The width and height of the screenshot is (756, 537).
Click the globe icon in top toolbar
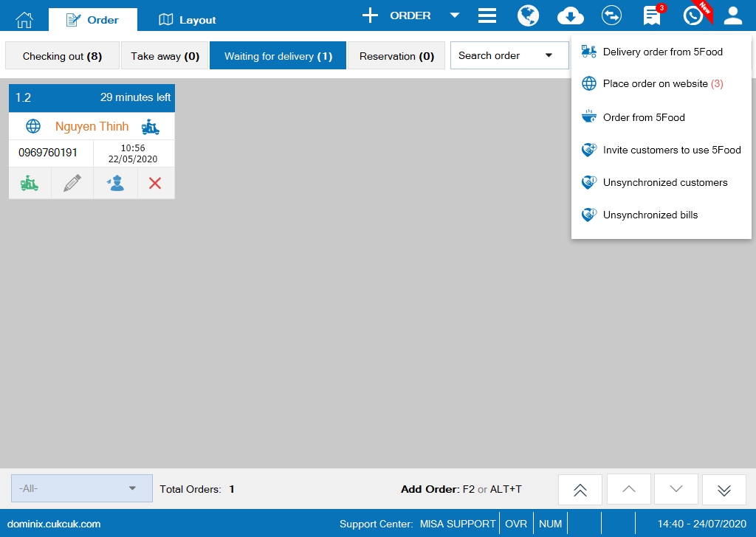point(528,15)
